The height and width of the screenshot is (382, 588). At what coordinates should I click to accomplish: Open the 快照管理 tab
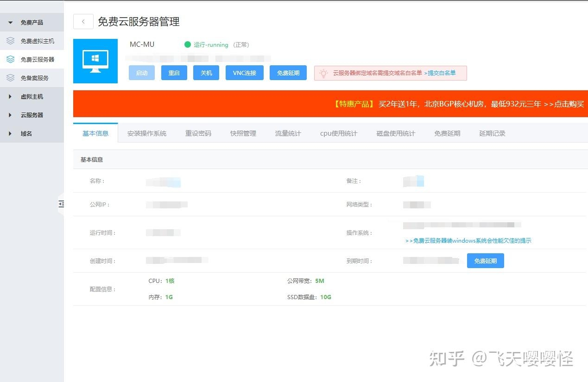click(243, 133)
